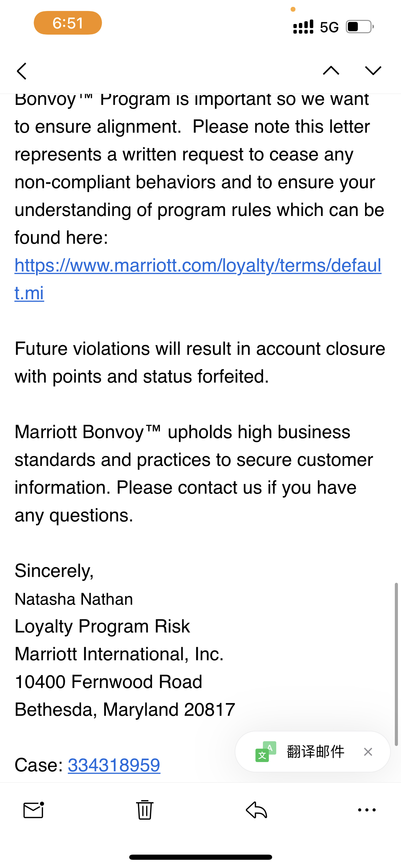Tap case number 334318959 link
Image resolution: width=401 pixels, height=868 pixels.
(114, 764)
